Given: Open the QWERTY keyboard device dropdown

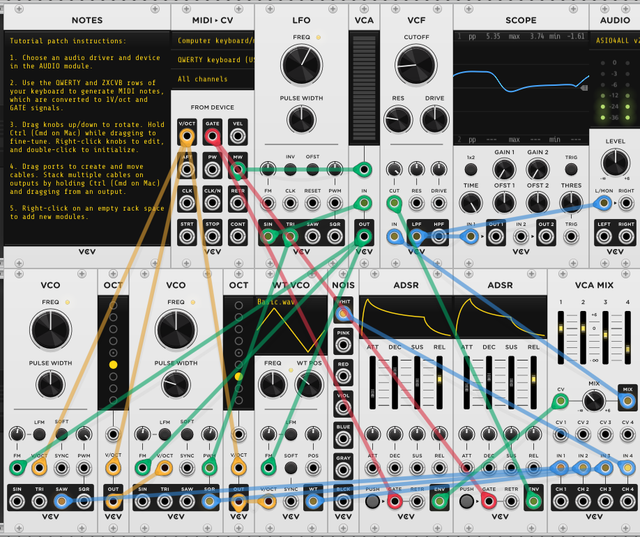Looking at the screenshot, I should (x=212, y=60).
